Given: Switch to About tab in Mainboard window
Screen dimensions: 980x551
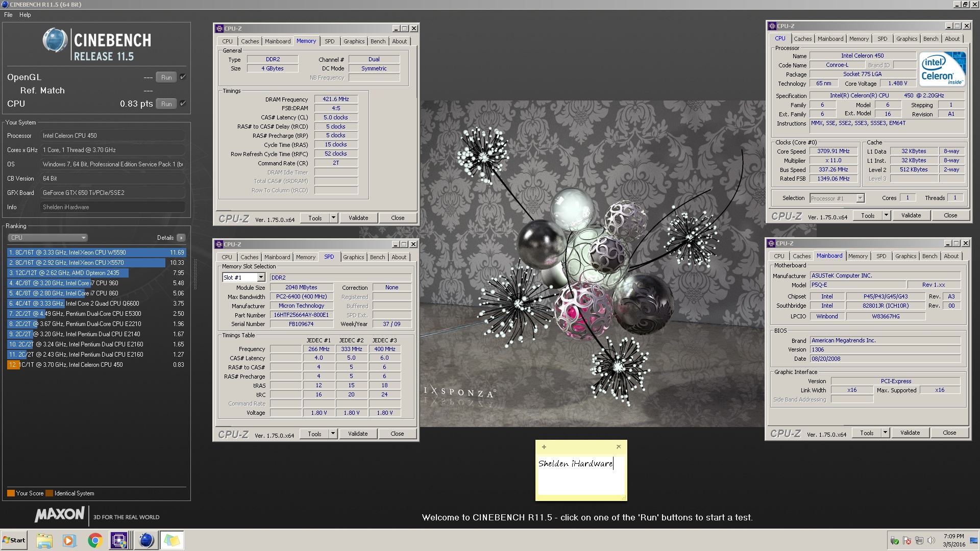Looking at the screenshot, I should pyautogui.click(x=951, y=256).
